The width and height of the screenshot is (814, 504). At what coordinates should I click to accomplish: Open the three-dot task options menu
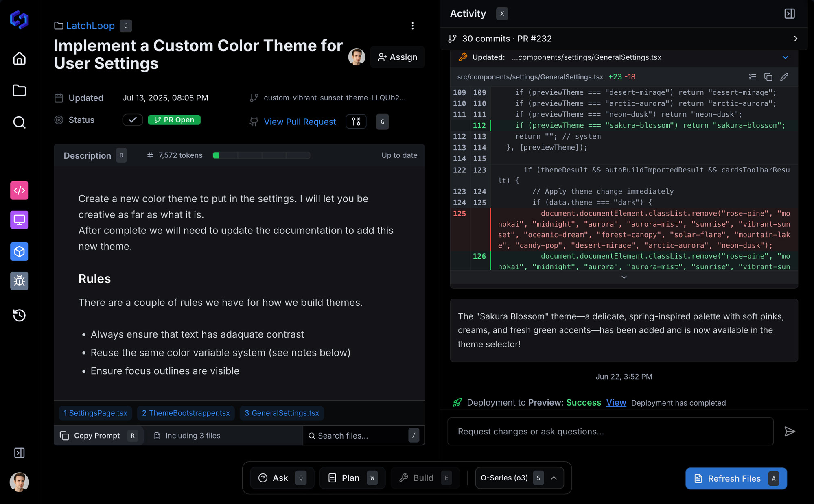point(413,26)
